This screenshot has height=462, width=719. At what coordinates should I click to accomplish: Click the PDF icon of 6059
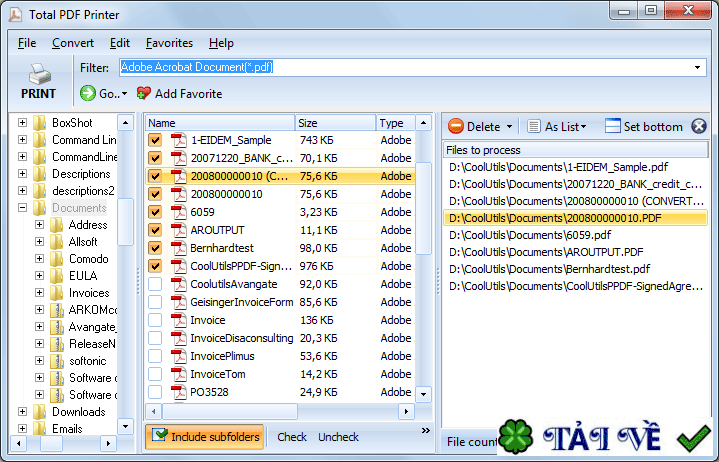pos(179,212)
